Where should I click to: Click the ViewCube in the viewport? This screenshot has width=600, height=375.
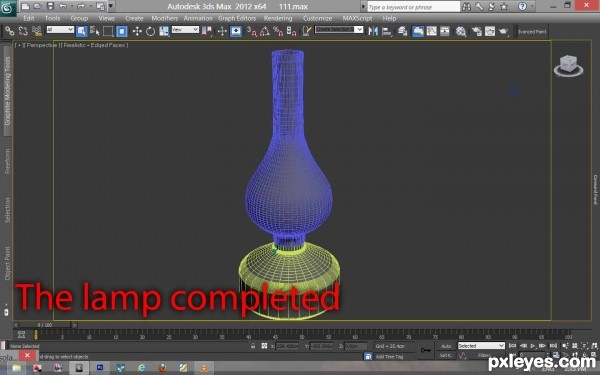(568, 65)
